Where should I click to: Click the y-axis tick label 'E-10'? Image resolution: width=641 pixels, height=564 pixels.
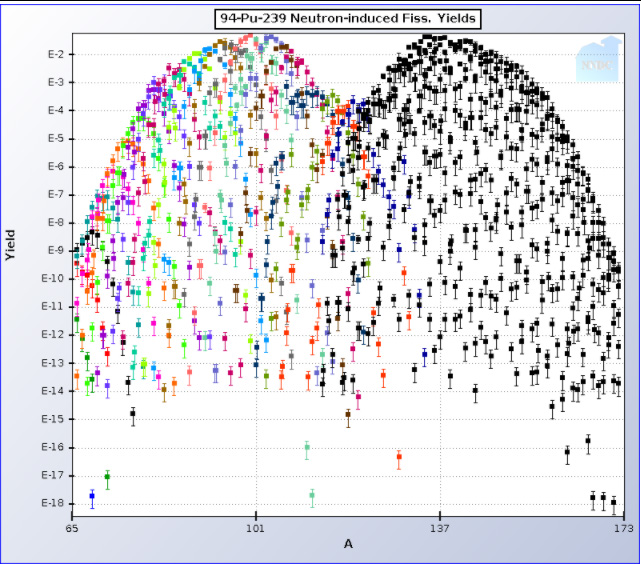click(x=53, y=279)
